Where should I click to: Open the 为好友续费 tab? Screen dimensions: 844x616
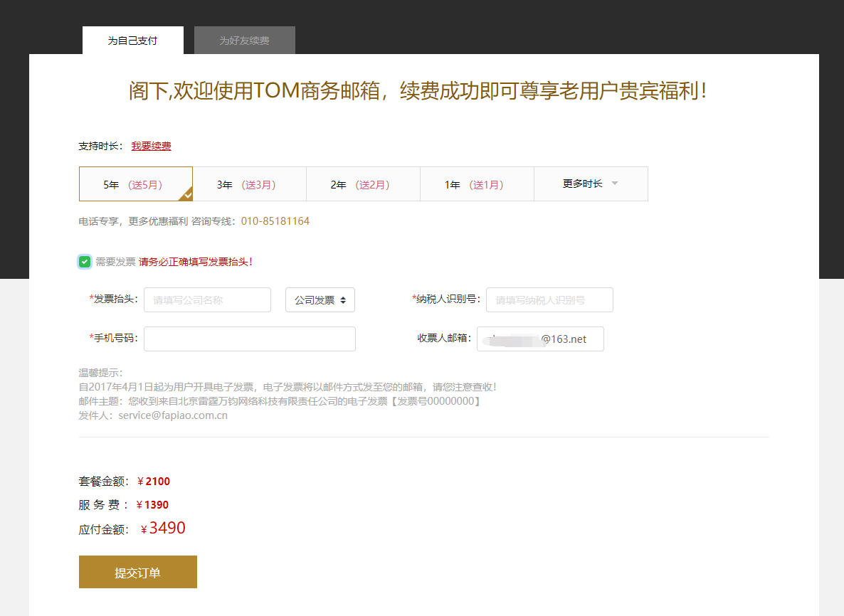pyautogui.click(x=244, y=41)
